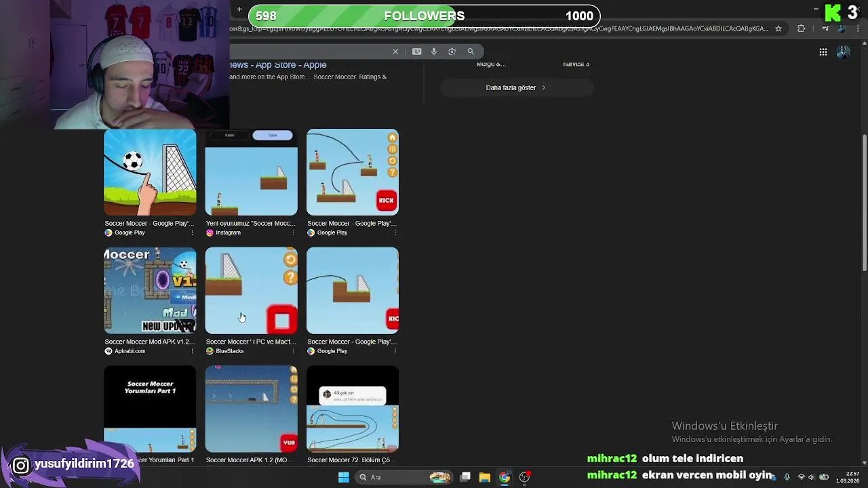The width and height of the screenshot is (868, 488).
Task: Open OBS Studio from the taskbar
Action: point(524,477)
